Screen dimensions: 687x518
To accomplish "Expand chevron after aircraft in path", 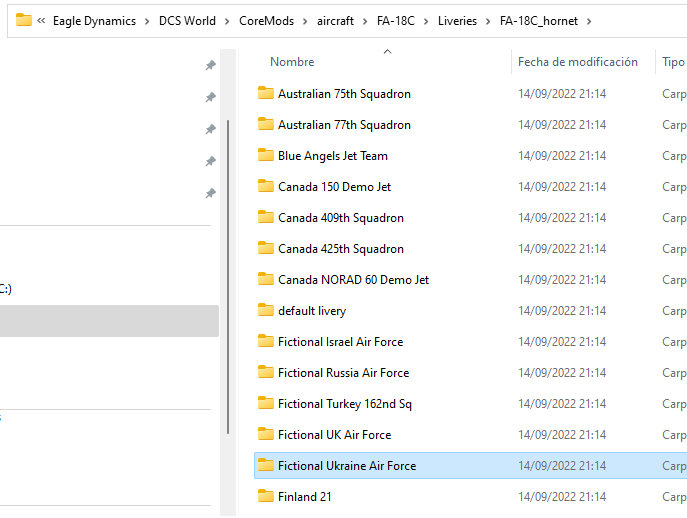I will pos(365,21).
